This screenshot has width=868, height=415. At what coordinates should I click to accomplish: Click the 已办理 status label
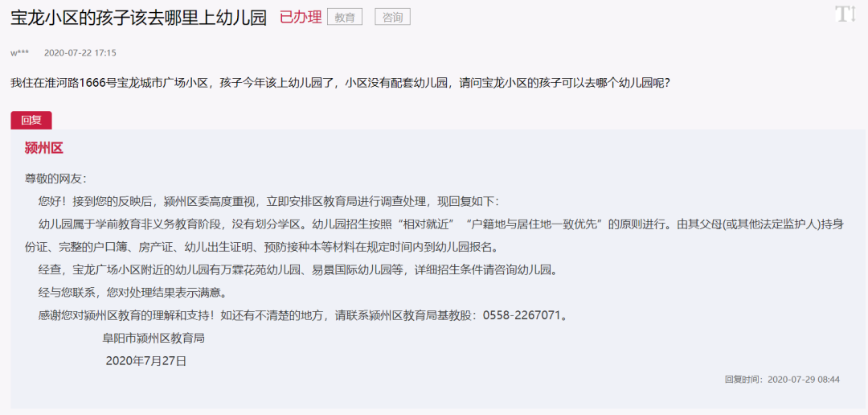click(x=301, y=17)
